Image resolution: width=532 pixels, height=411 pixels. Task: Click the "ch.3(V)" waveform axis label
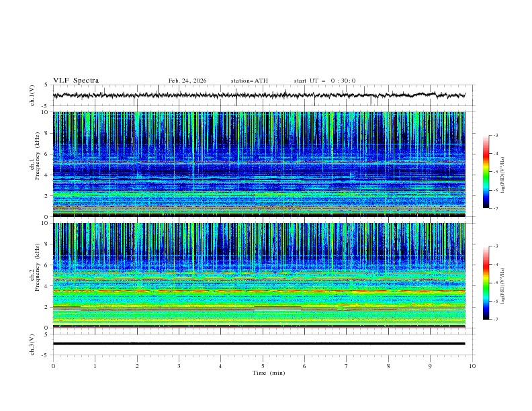click(x=32, y=345)
